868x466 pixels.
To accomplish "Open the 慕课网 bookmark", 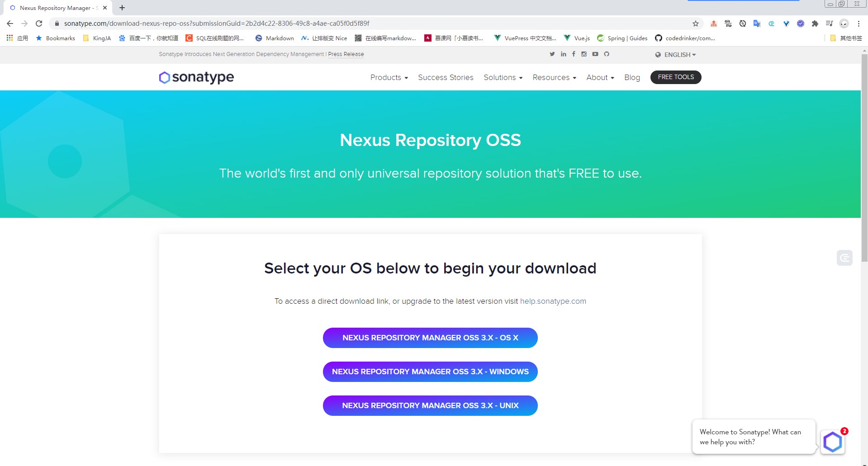I will point(454,38).
